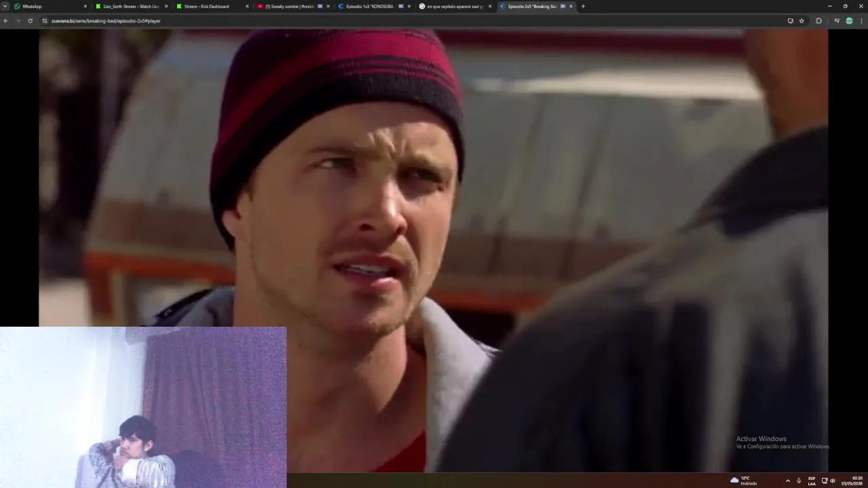Go back to the previous page
The height and width of the screenshot is (488, 868).
[5, 21]
